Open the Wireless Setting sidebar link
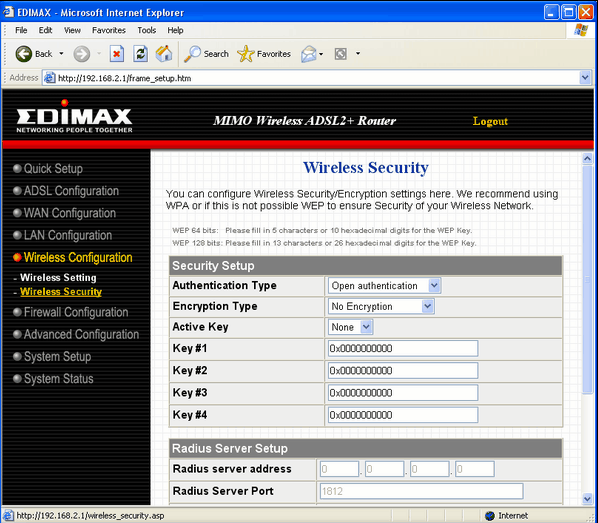This screenshot has height=523, width=598. [x=58, y=278]
